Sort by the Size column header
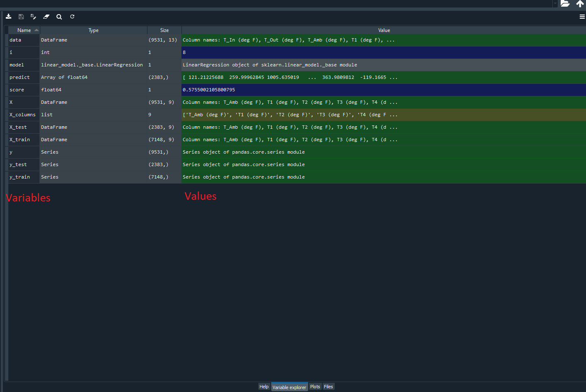The width and height of the screenshot is (586, 392). (164, 30)
